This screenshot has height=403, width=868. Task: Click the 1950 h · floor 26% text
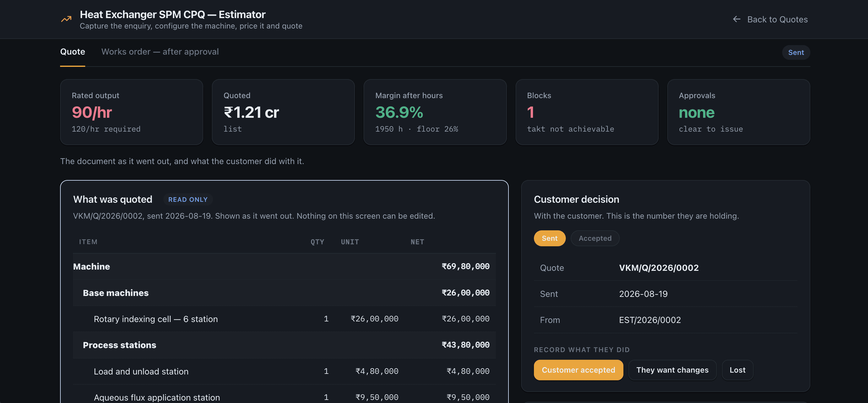coord(417,129)
